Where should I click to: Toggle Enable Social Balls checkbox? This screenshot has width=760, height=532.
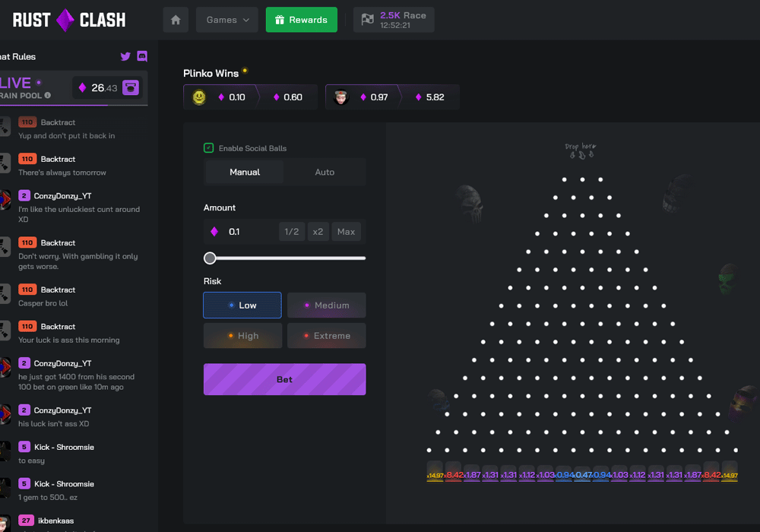click(208, 147)
